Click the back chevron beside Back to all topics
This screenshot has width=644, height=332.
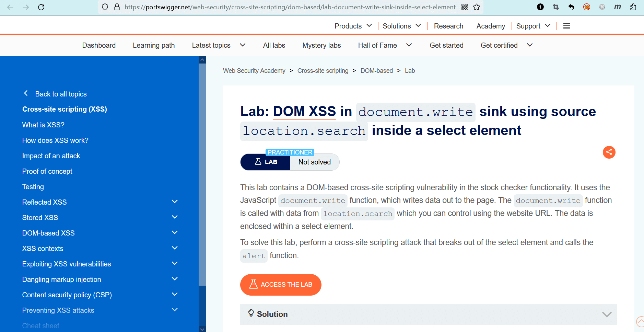tap(26, 93)
